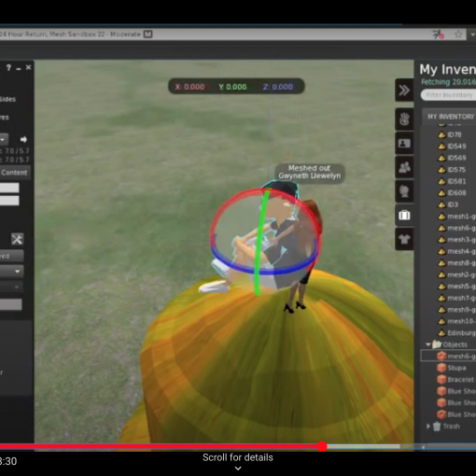Viewport: 476px width, 476px height.
Task: Open build panel help question mark
Action: 8,67
